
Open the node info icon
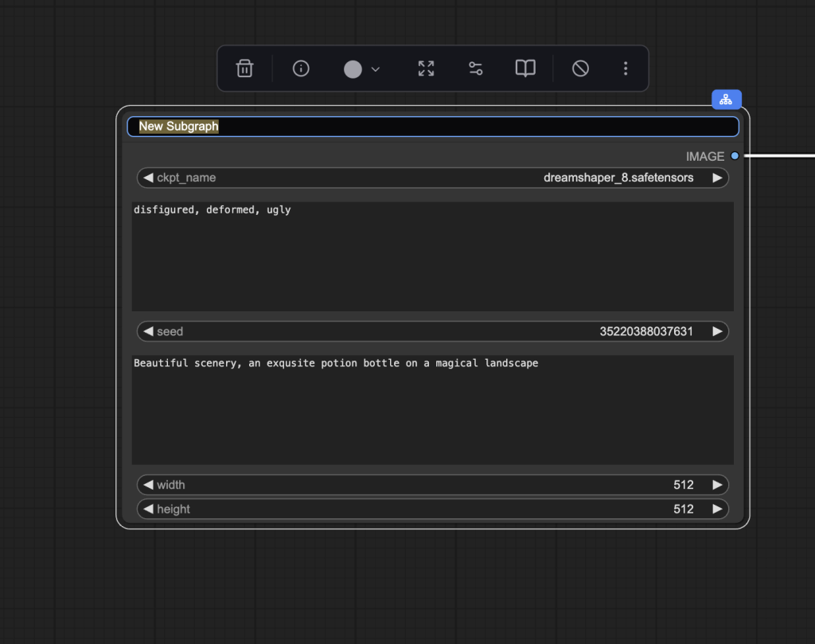pyautogui.click(x=301, y=68)
